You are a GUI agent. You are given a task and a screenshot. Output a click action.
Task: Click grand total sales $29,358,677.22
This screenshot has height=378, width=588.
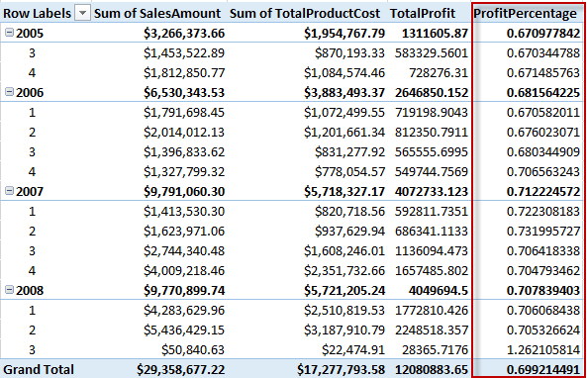click(x=181, y=370)
